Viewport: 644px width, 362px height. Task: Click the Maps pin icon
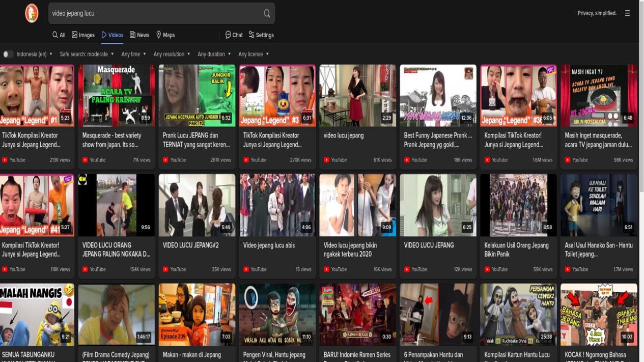tap(159, 35)
